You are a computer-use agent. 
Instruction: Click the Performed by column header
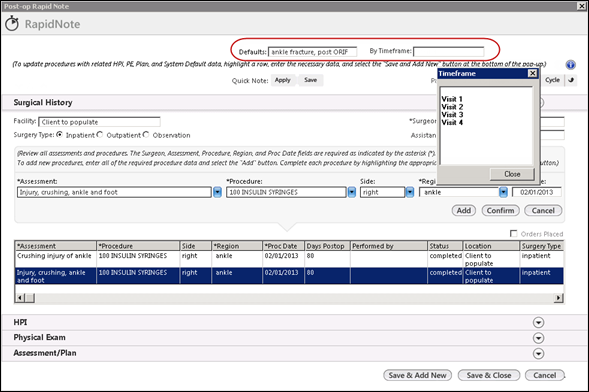click(388, 246)
